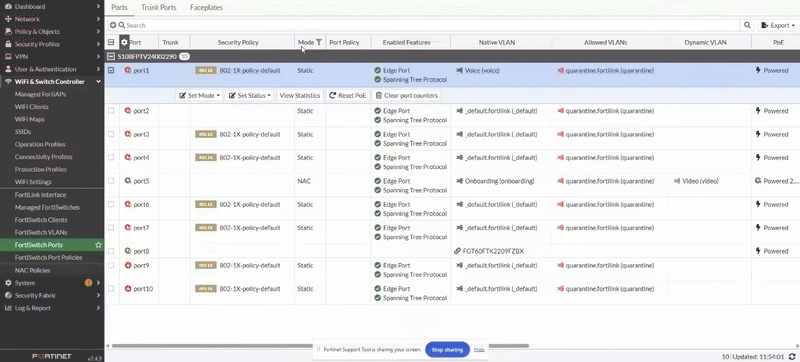Open the column settings gear icon
800x362 pixels.
pos(124,42)
